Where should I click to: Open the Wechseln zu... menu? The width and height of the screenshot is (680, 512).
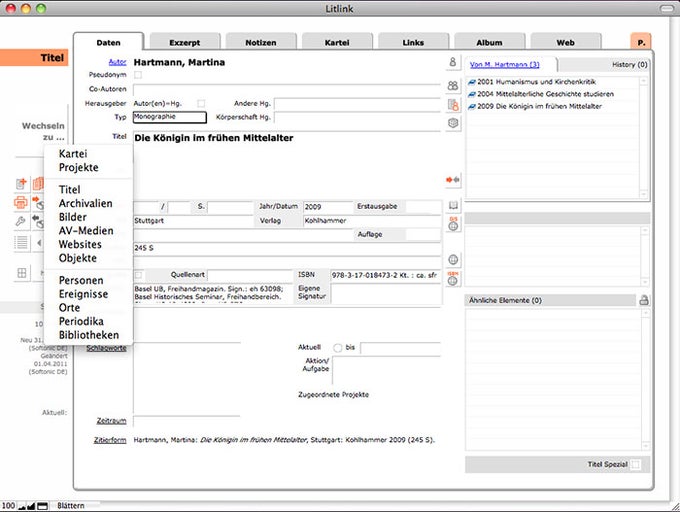43,131
